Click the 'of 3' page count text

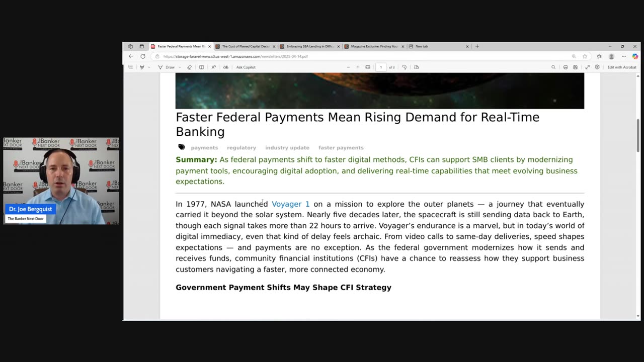[392, 67]
